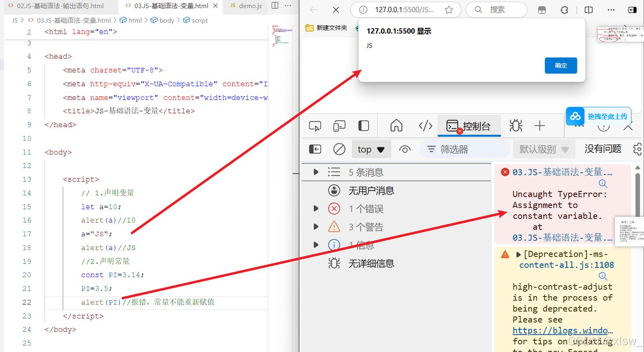Expand the 3 warnings console group
Screen dimensions: 644x352
tap(316, 226)
